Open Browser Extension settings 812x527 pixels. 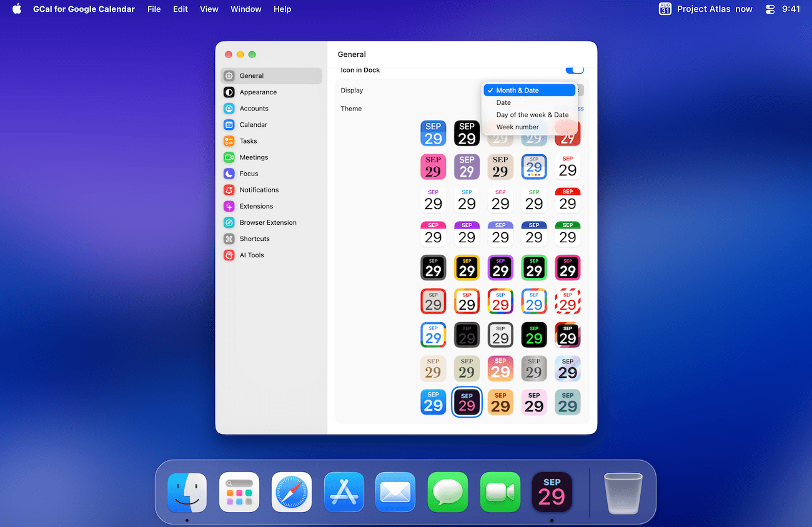[271, 222]
